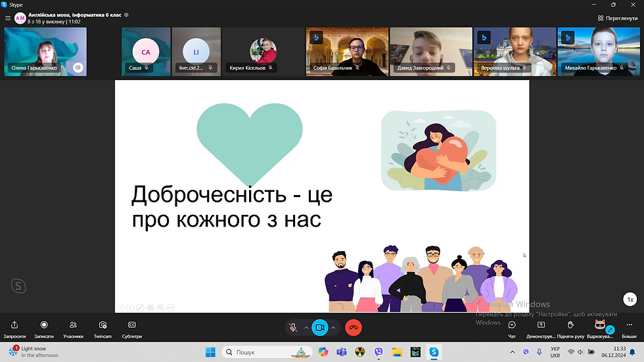Viewport: 644px width, 362px height.
Task: Click microphone tray icon
Action: coord(540,352)
